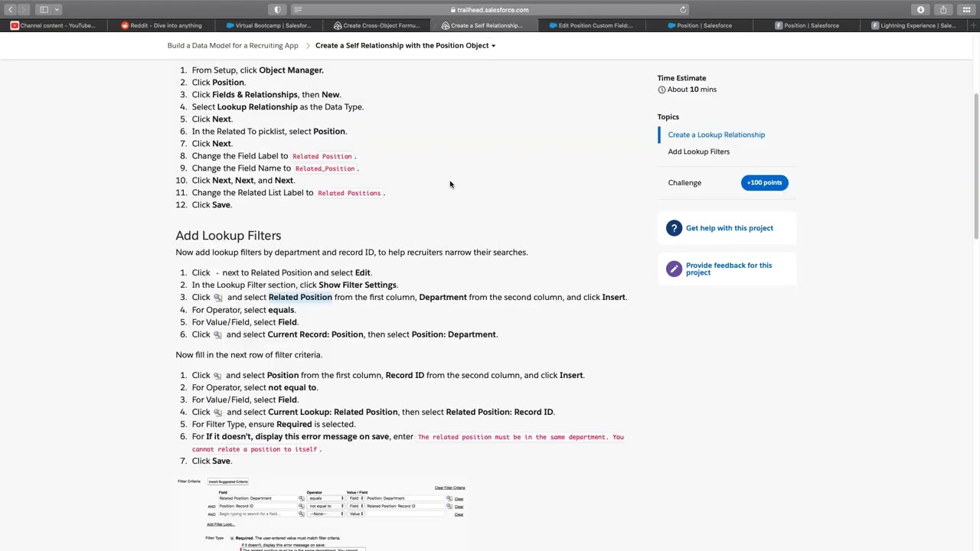Click lookup icon before 'Current Lookup: Related Position'
This screenshot has width=980, height=551.
click(218, 412)
